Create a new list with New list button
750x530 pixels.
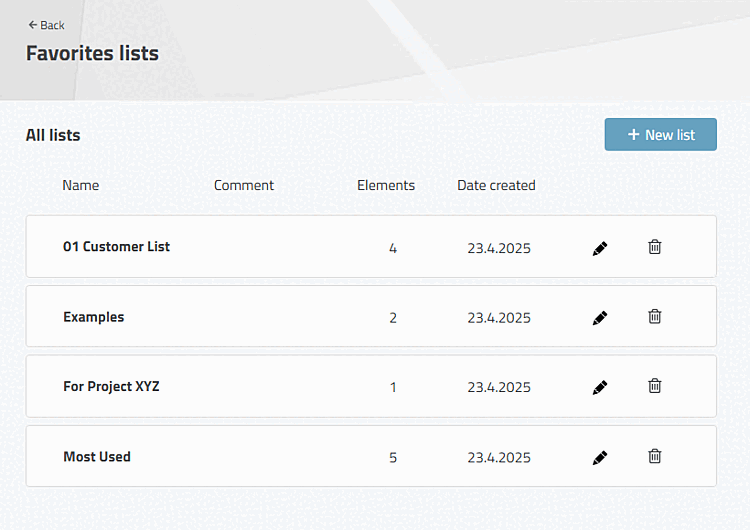(x=660, y=135)
